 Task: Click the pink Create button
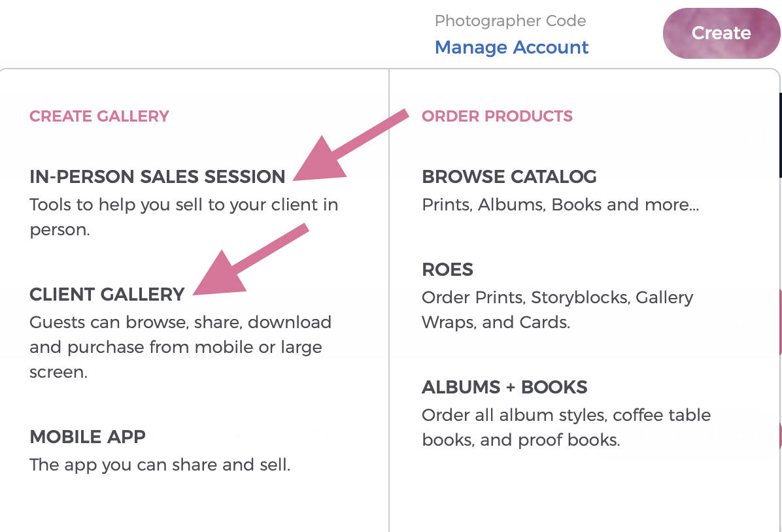coord(721,33)
